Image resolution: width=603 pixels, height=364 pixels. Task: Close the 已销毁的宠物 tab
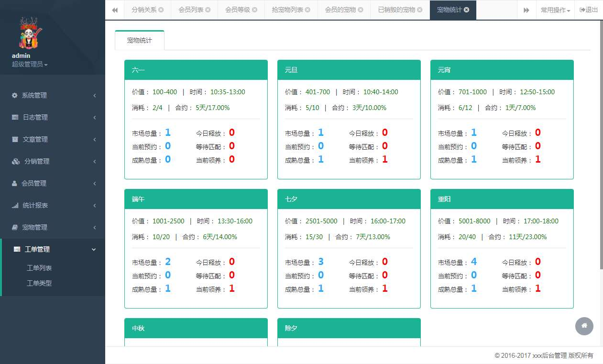click(420, 10)
